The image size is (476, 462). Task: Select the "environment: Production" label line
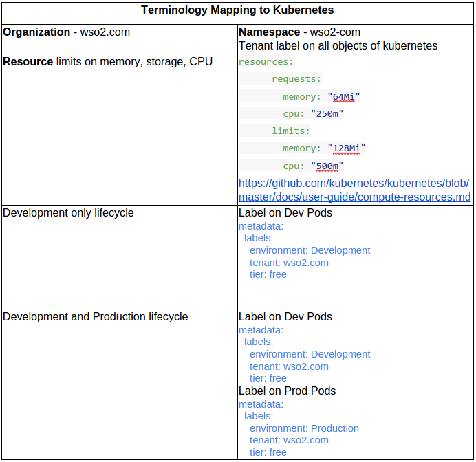[304, 428]
